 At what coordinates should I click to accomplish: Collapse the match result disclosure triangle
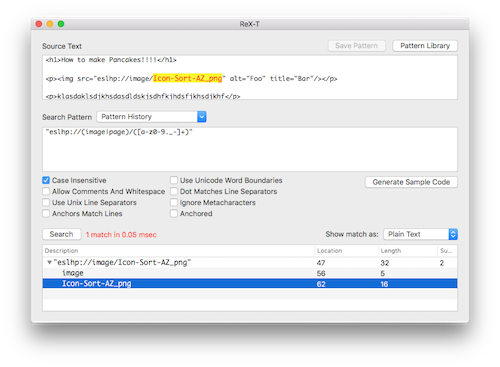49,263
